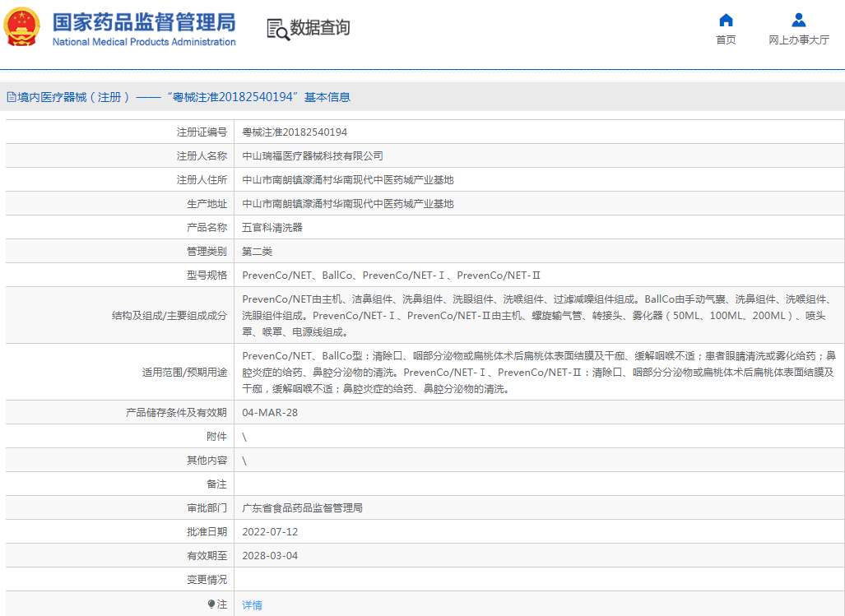The width and height of the screenshot is (845, 616).
Task: Click the 网上办事大厅 label
Action: pyautogui.click(x=799, y=39)
